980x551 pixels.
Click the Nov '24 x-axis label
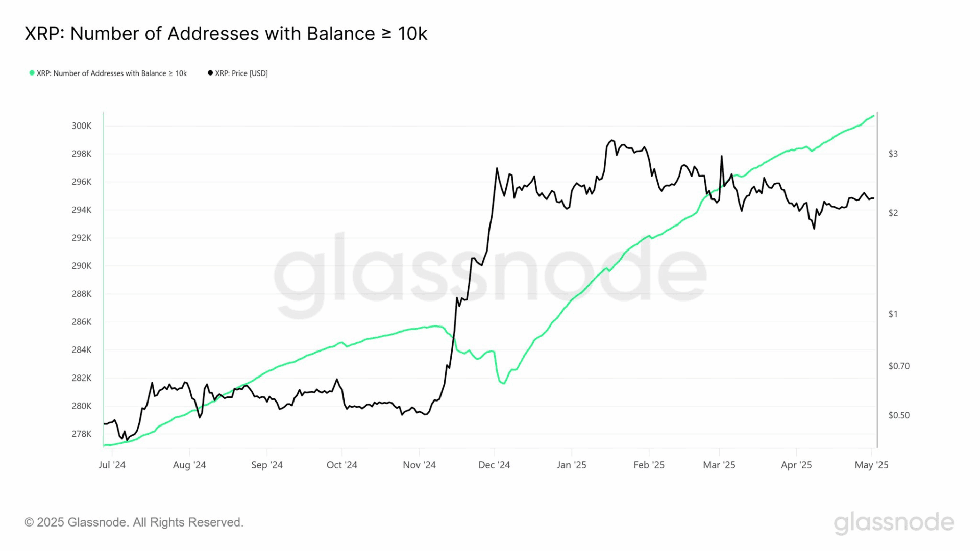point(419,465)
